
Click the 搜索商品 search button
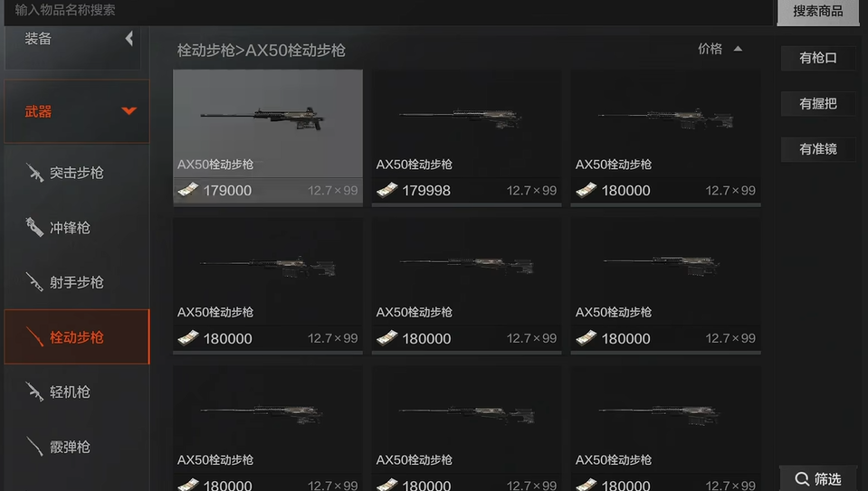click(818, 12)
